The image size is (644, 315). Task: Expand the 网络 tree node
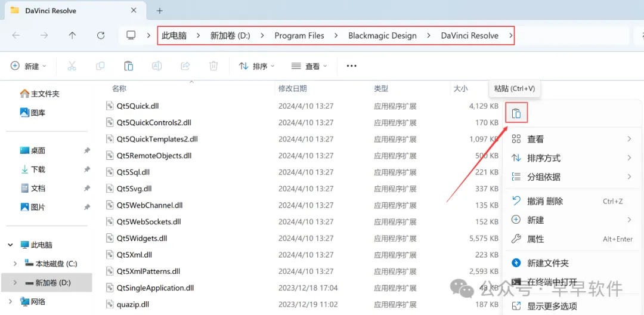point(10,302)
